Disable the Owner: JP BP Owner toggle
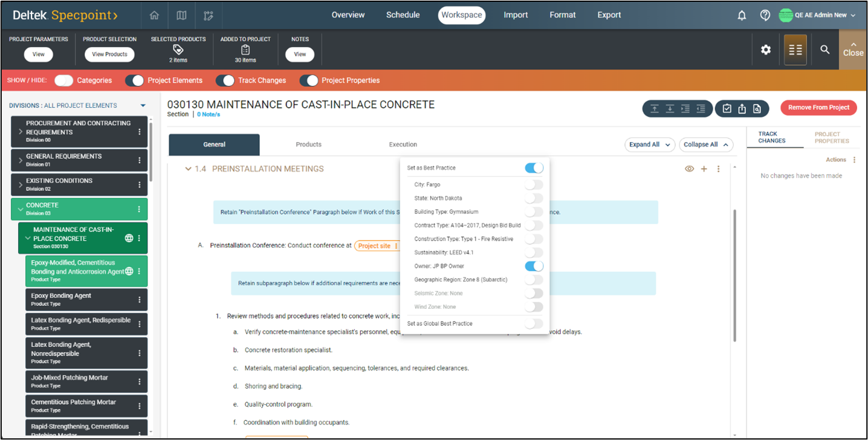This screenshot has height=440, width=868. 534,266
